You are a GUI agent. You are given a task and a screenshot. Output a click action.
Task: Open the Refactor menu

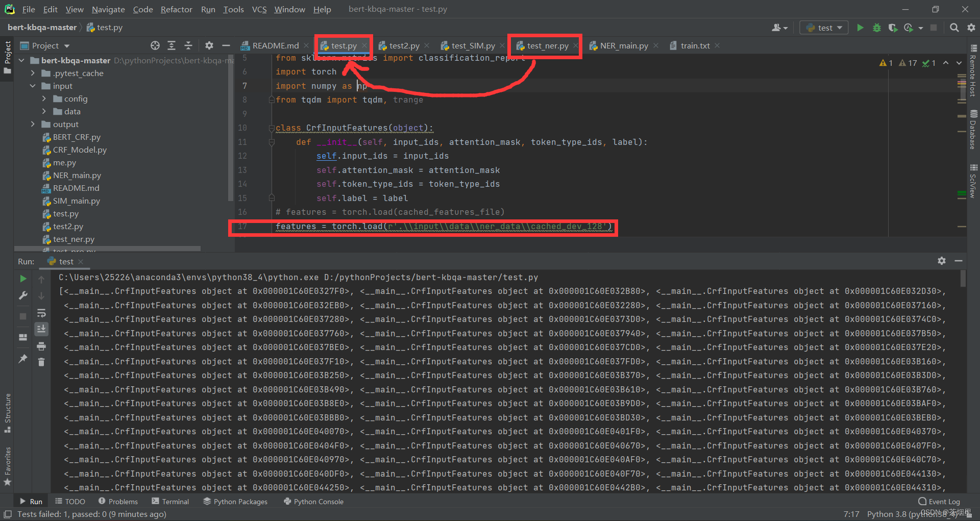click(176, 9)
